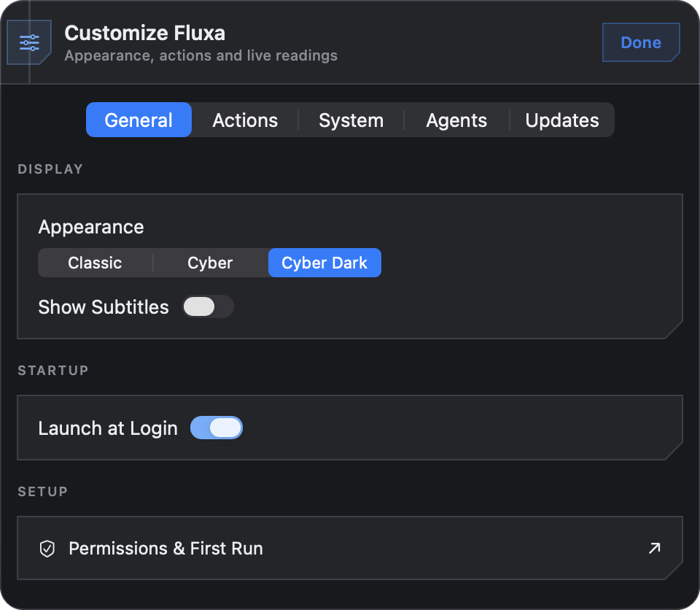Disable the Launch at Login switch

tap(217, 428)
